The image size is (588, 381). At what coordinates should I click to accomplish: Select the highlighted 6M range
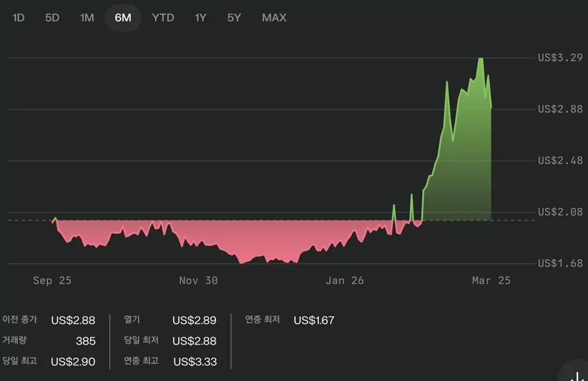[123, 18]
